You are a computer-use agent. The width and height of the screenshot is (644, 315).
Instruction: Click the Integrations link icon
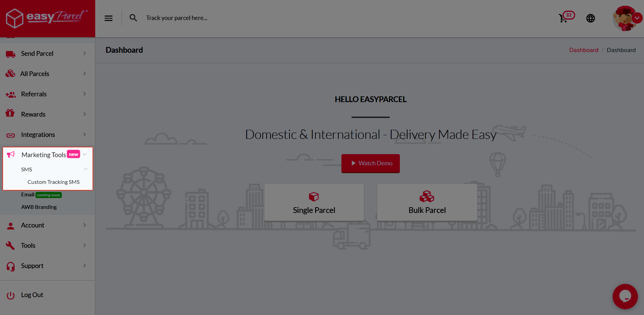10,135
